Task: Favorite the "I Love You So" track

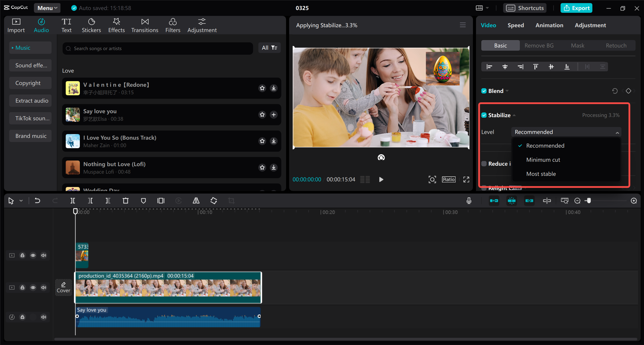Action: click(262, 141)
